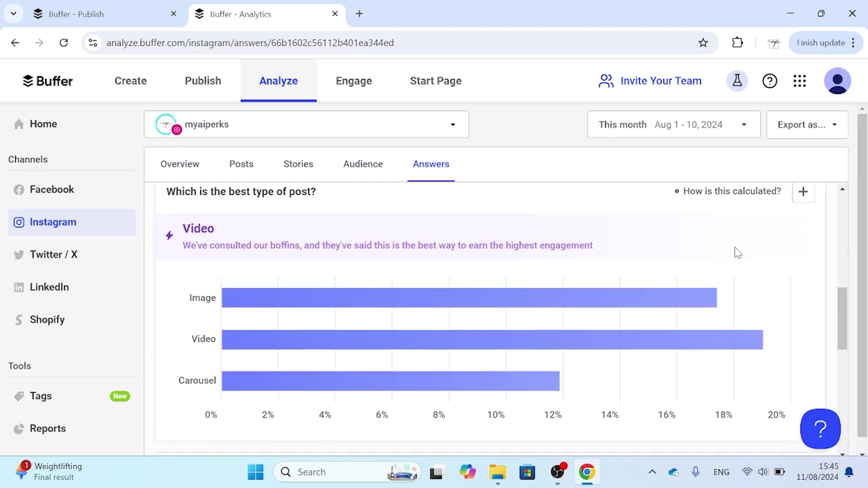Image resolution: width=868 pixels, height=488 pixels.
Task: Open the Publish menu item
Action: coord(203,81)
